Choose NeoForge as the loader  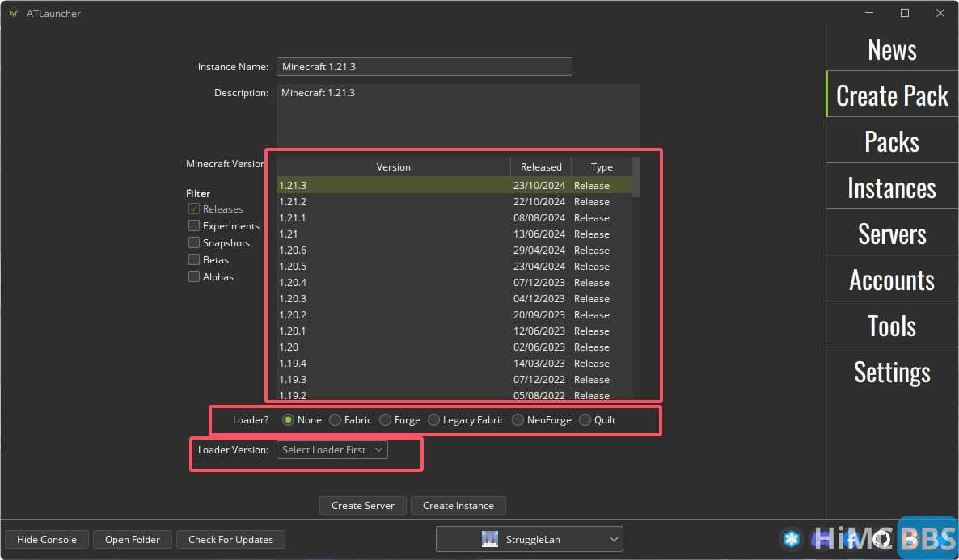click(518, 420)
